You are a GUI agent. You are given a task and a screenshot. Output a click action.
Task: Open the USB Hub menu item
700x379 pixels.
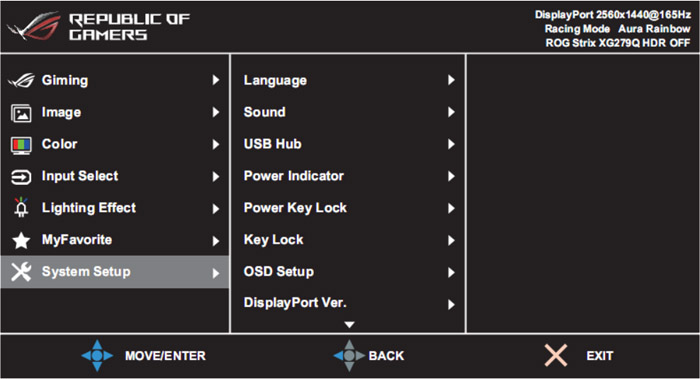point(348,144)
